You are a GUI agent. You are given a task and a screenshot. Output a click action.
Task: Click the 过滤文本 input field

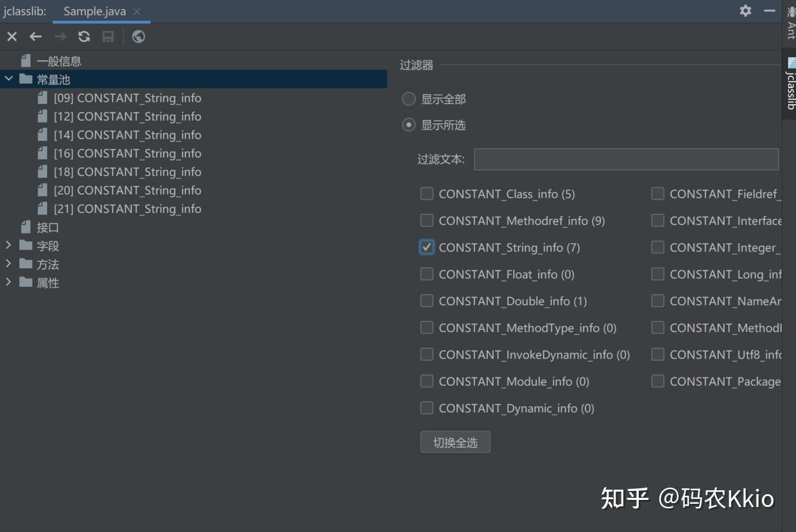(x=626, y=159)
